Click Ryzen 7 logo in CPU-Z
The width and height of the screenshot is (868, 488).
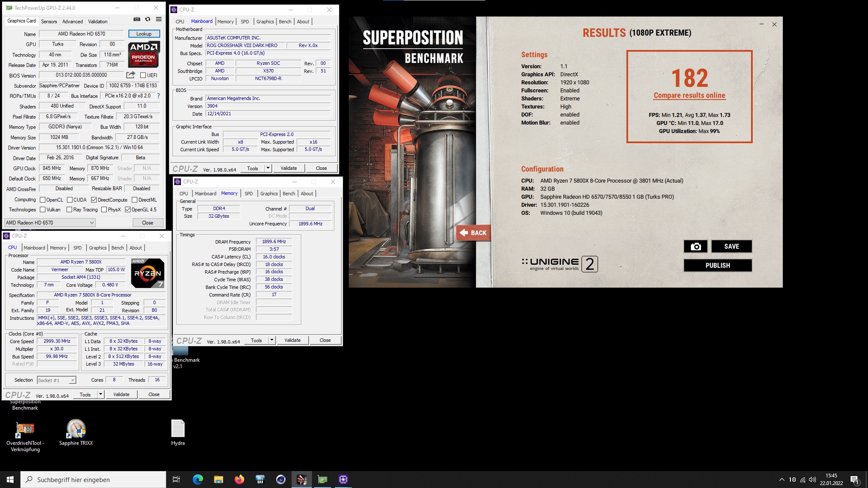tap(147, 273)
